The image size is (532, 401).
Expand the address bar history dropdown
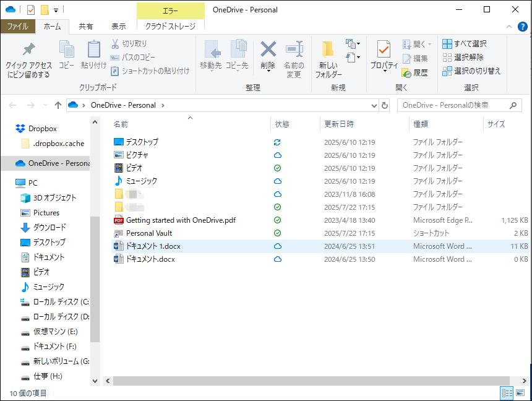[x=374, y=106]
